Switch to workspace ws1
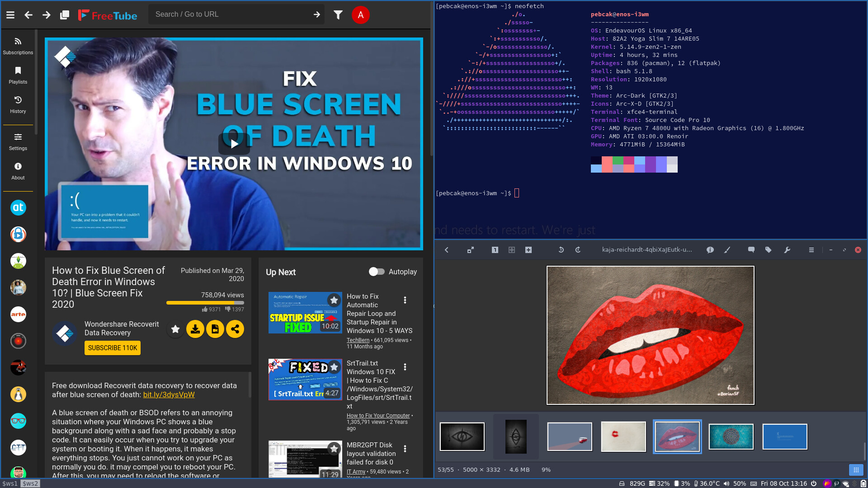868x488 pixels. 10,483
